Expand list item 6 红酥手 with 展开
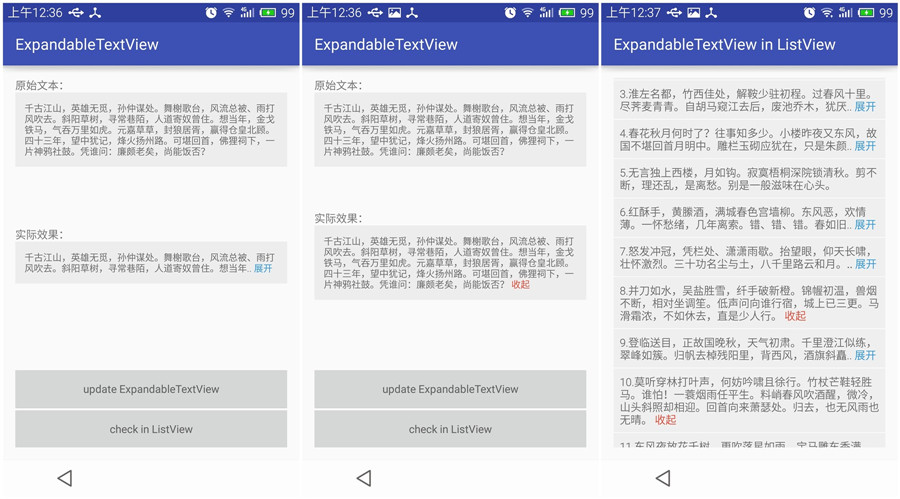900x499 pixels. tap(865, 225)
